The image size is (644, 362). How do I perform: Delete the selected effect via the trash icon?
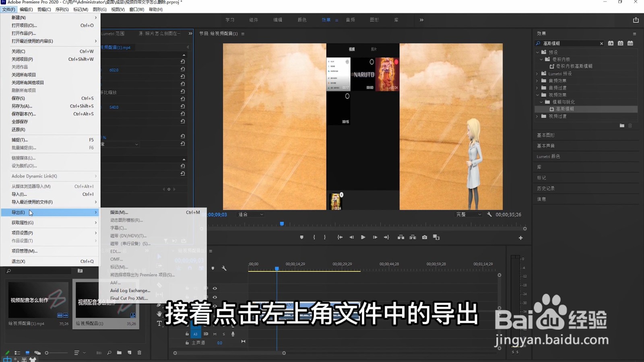coord(630,125)
